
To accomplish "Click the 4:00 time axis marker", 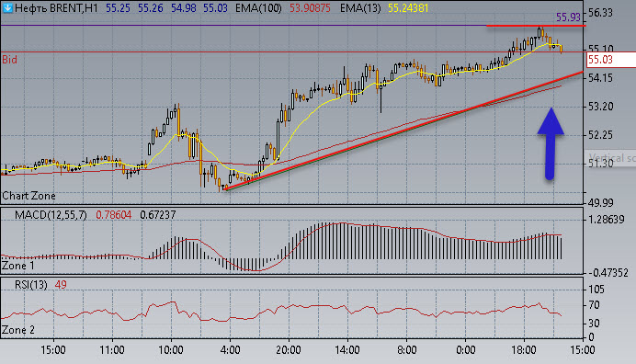I will (230, 350).
